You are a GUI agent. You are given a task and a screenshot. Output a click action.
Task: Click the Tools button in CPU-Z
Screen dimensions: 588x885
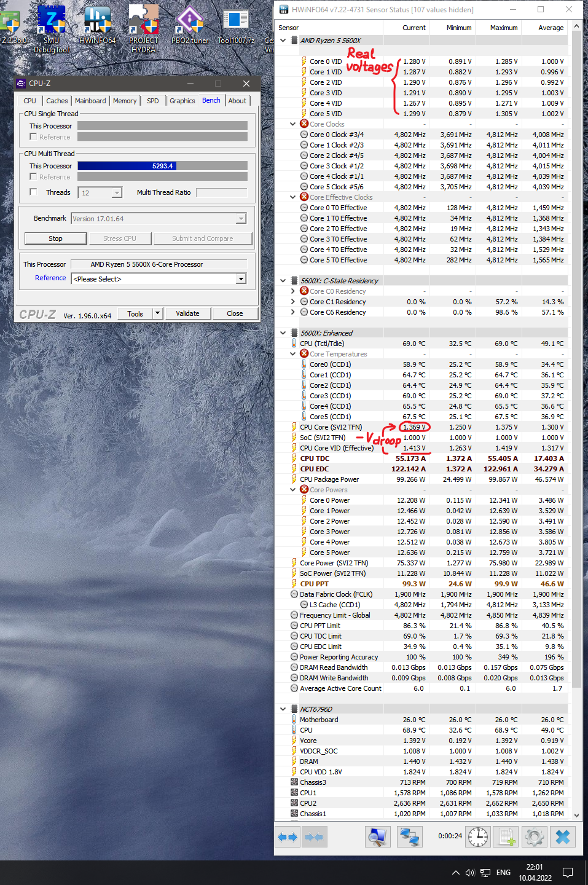[135, 313]
